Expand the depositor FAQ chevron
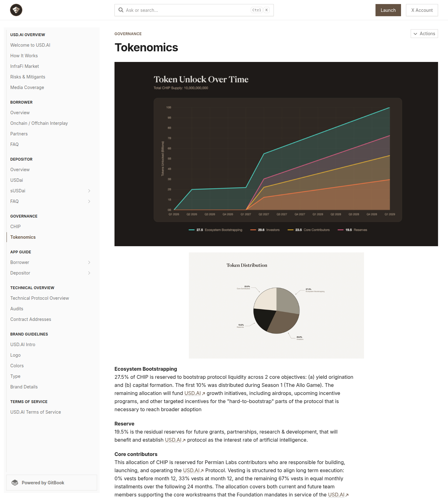This screenshot has width=448, height=498. pos(89,201)
